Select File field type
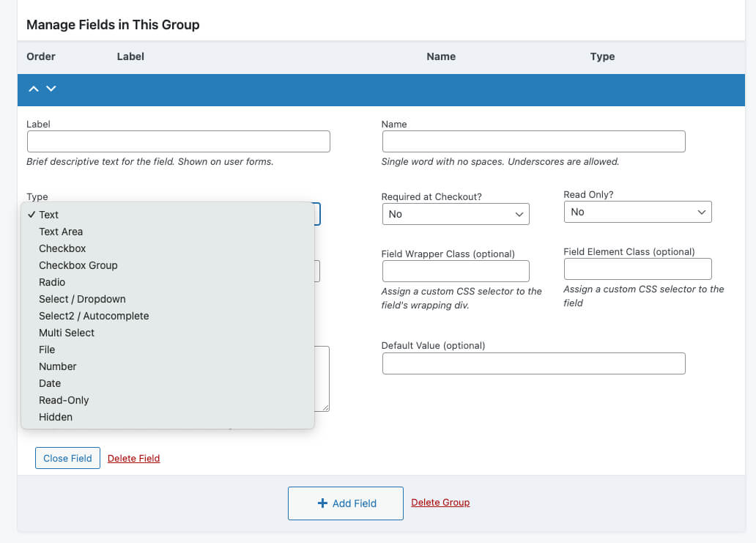756x543 pixels. [x=168, y=350]
